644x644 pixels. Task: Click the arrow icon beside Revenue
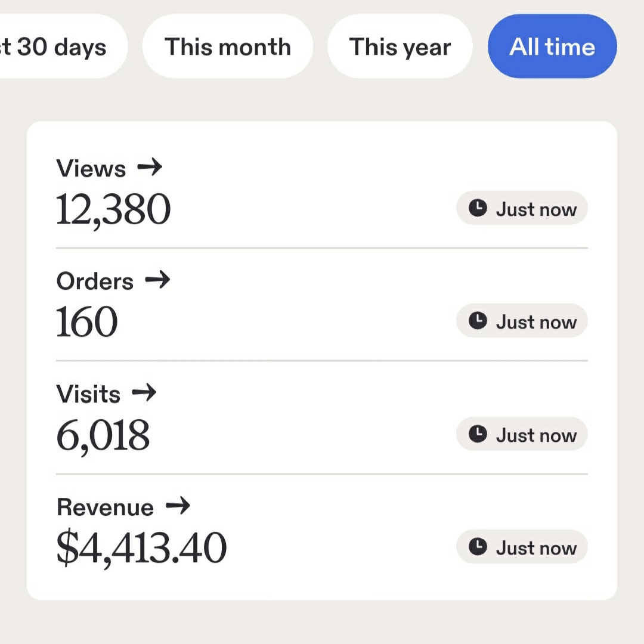point(178,506)
